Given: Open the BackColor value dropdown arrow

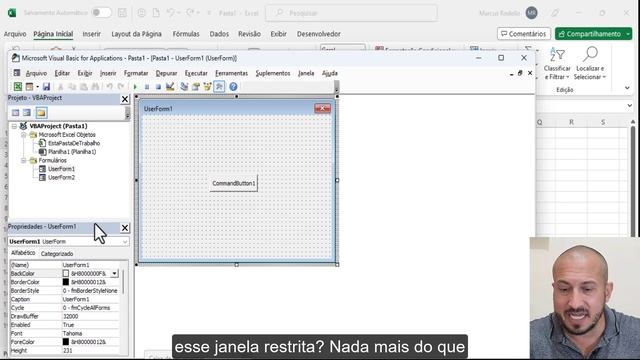Looking at the screenshot, I should point(114,273).
